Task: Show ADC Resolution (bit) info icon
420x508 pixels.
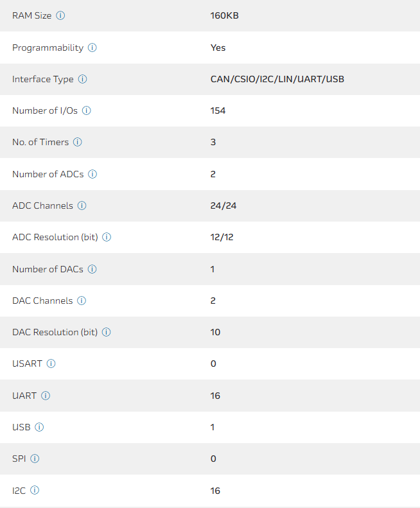Action: pyautogui.click(x=107, y=237)
